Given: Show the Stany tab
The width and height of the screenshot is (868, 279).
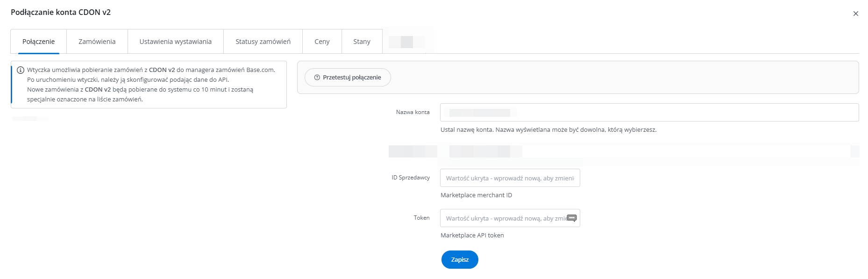Looking at the screenshot, I should 362,42.
